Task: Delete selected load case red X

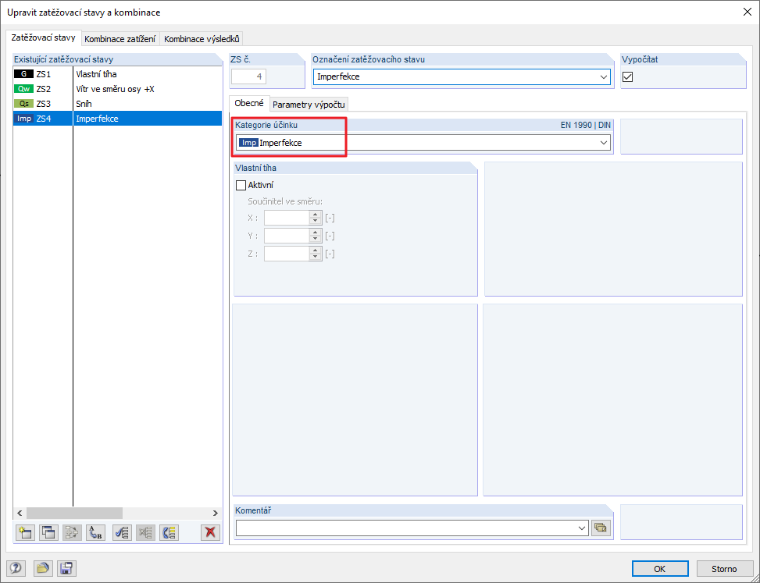Action: coord(210,533)
